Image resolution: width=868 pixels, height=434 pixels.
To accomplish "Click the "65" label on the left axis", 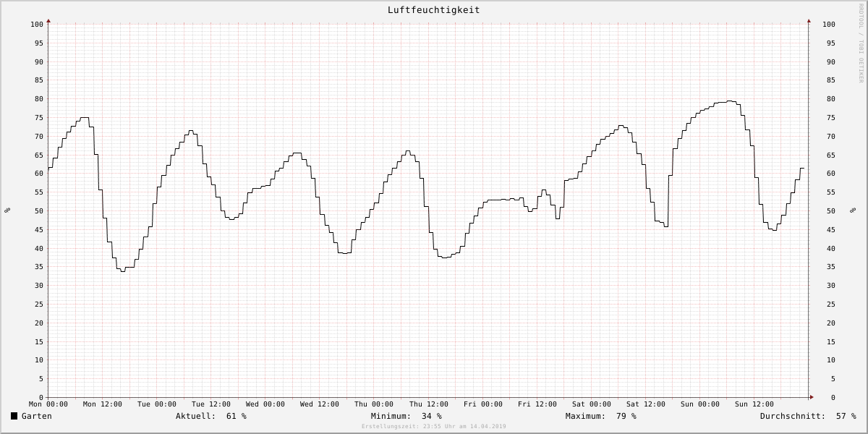I will [40, 155].
